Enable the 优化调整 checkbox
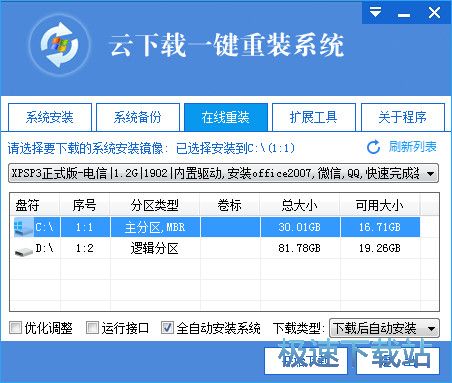This screenshot has width=452, height=383. (x=15, y=328)
